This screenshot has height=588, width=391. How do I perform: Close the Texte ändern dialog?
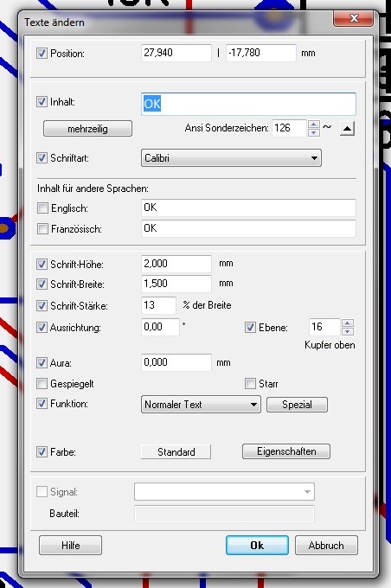354,18
